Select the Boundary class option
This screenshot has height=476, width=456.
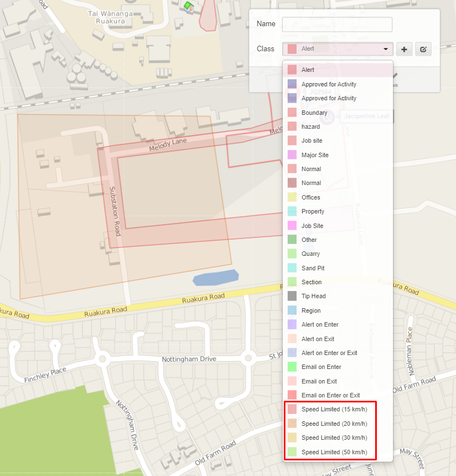338,113
